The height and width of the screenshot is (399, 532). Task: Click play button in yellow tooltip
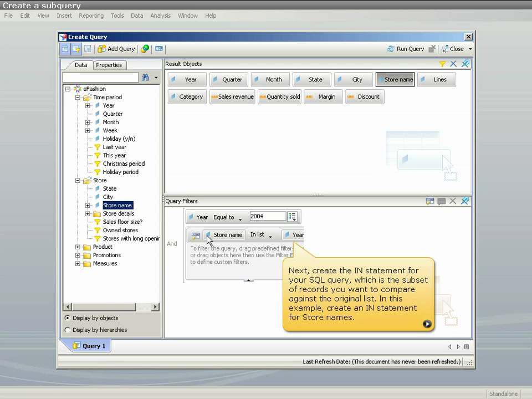(427, 324)
